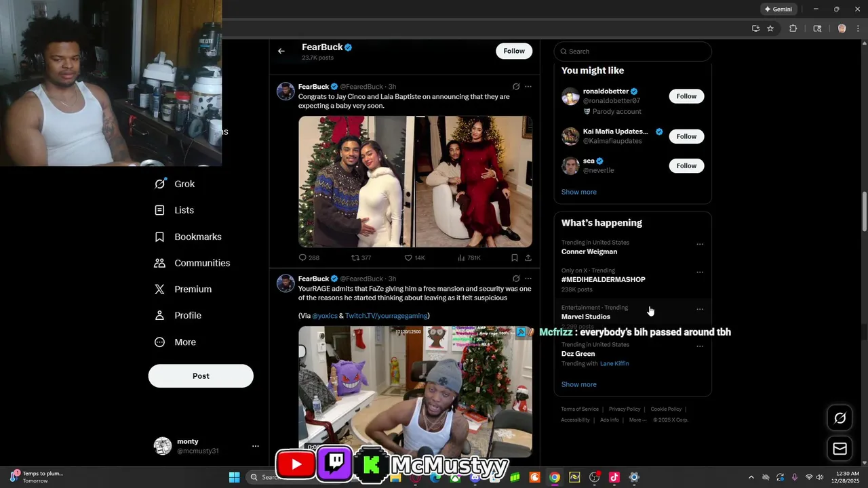View analytics of Jay Cinco post
This screenshot has width=868, height=488.
pos(469,258)
